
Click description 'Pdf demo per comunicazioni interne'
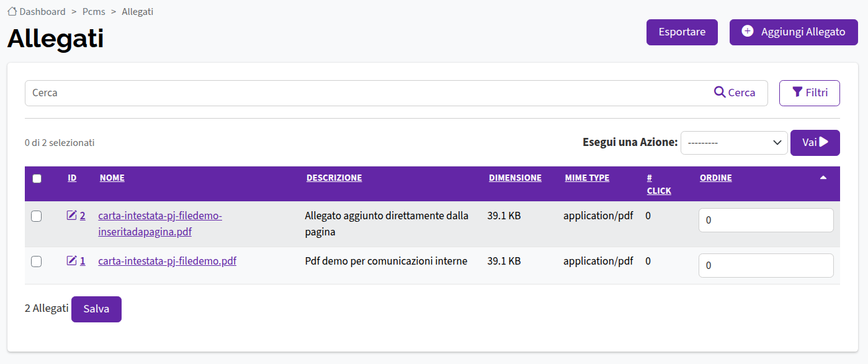(386, 261)
